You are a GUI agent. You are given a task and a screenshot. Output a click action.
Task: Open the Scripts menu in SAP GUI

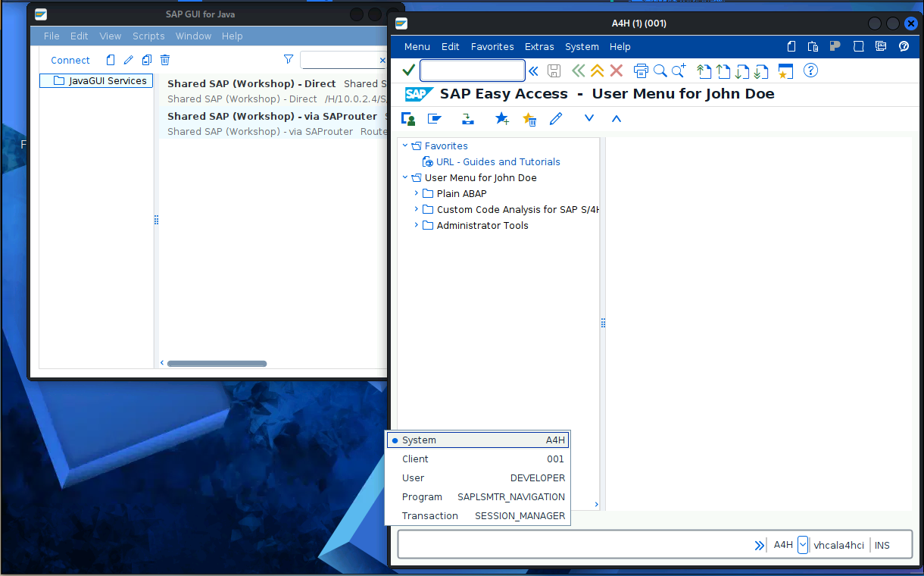148,36
